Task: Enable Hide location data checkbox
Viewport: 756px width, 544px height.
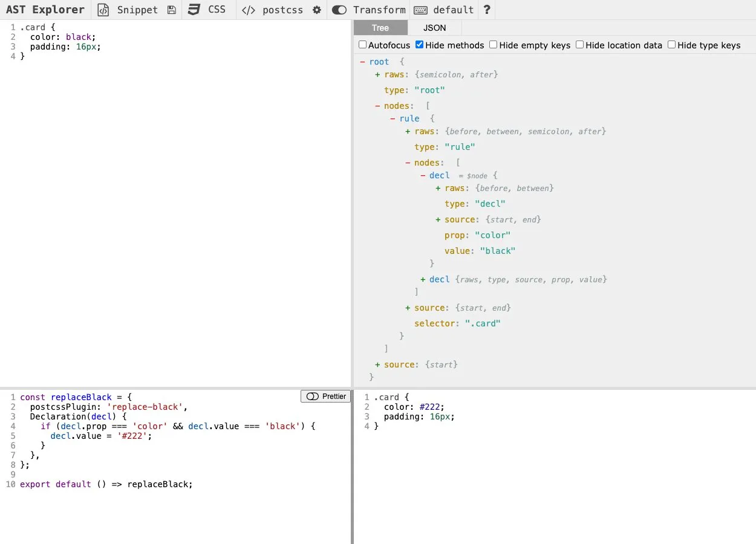Action: coord(580,45)
